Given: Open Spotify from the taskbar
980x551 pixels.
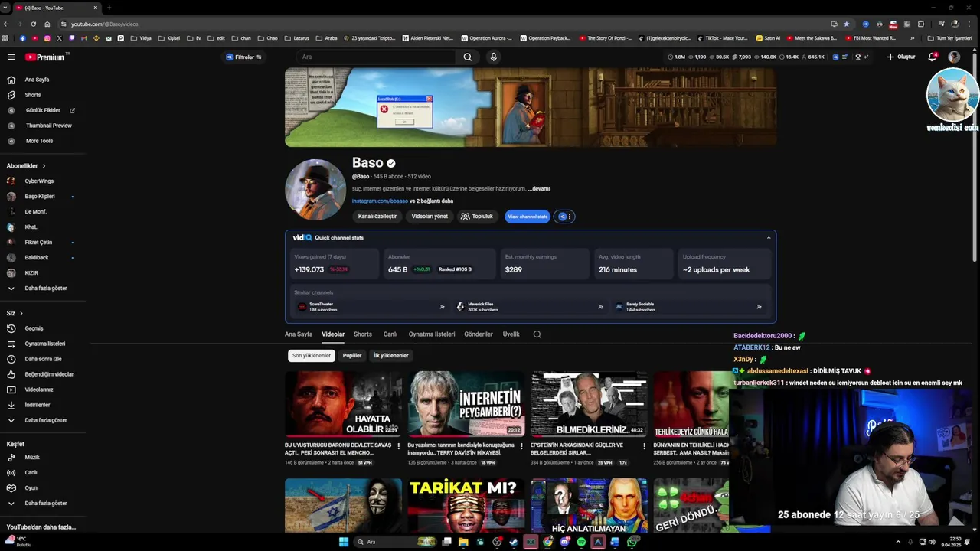Looking at the screenshot, I should point(581,542).
